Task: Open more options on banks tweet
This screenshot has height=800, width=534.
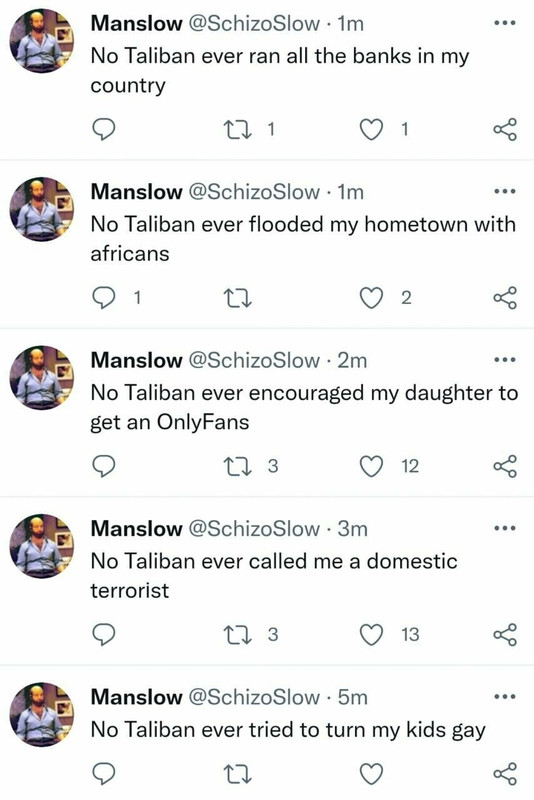Action: [x=505, y=23]
